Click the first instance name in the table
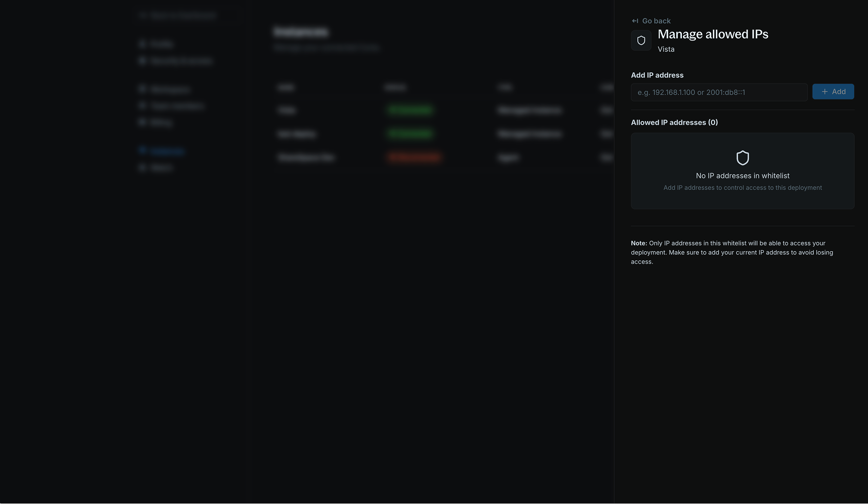This screenshot has width=868, height=504. (287, 110)
